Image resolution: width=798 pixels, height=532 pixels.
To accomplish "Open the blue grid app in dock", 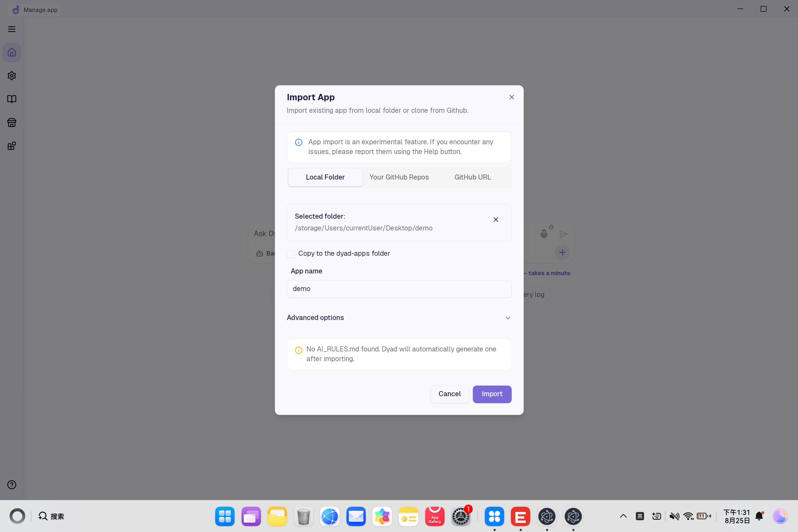I will [225, 516].
